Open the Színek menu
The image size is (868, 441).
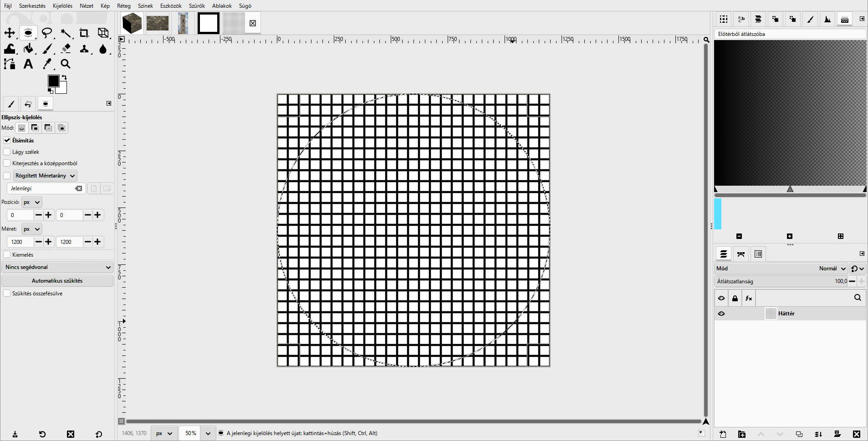[145, 6]
